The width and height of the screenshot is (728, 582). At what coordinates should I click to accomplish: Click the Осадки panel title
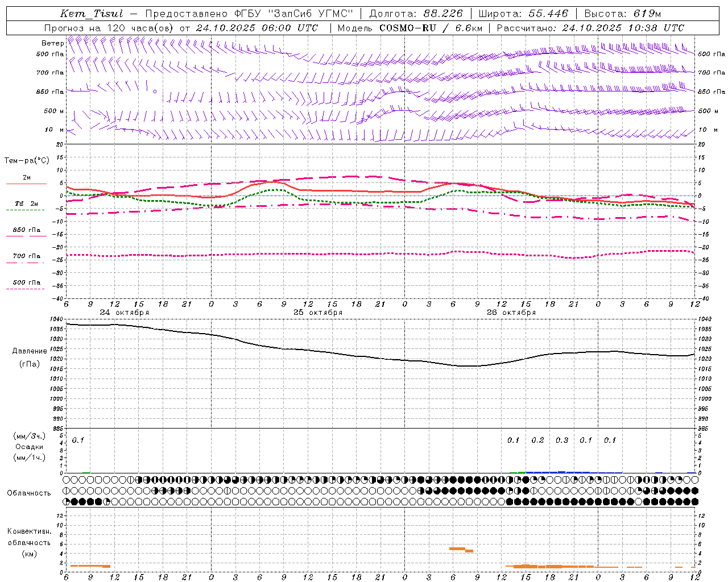(x=30, y=447)
